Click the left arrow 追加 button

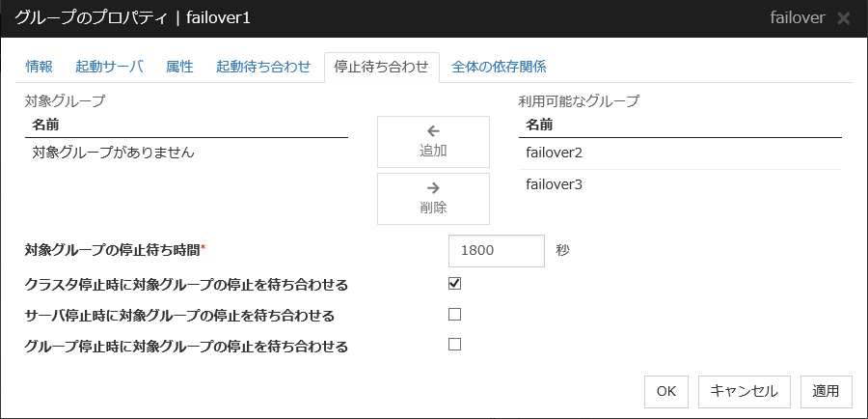point(433,141)
